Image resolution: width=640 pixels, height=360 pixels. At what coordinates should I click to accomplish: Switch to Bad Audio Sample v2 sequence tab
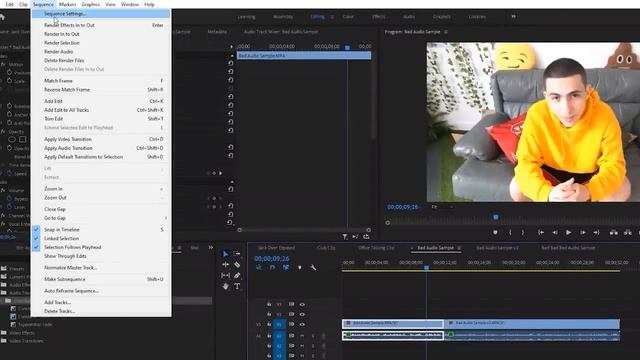tap(497, 248)
